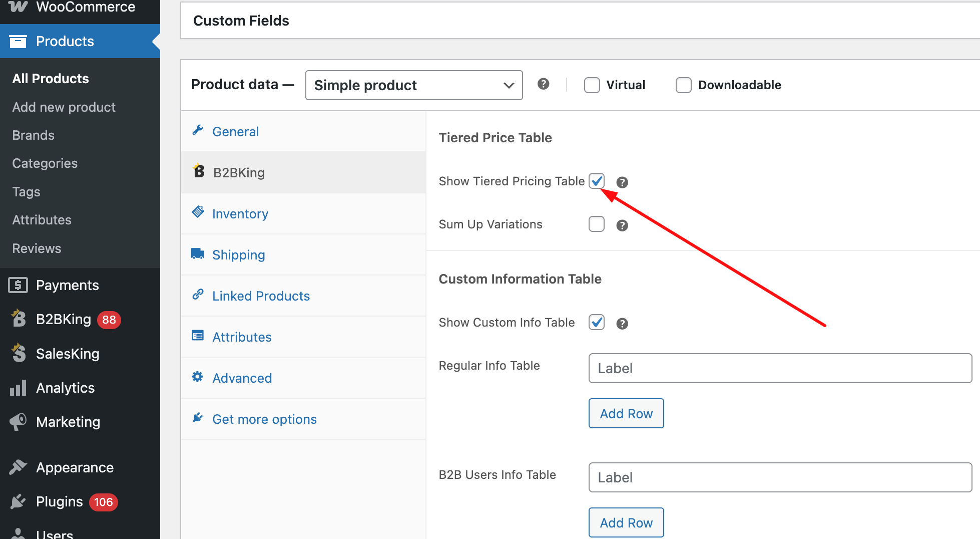980x539 pixels.
Task: Click help icon for Show Custom Info Table
Action: pos(622,324)
